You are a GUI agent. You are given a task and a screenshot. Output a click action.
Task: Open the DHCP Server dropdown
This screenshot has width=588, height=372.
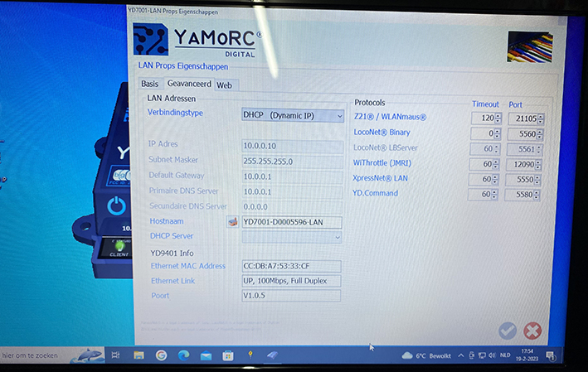tap(292, 237)
